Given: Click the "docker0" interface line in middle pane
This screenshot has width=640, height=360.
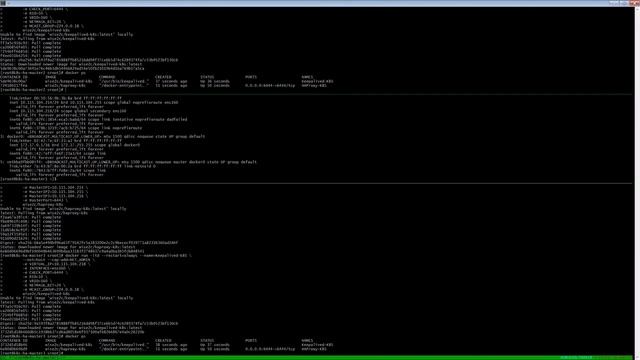Looking at the screenshot, I should pos(102,136).
